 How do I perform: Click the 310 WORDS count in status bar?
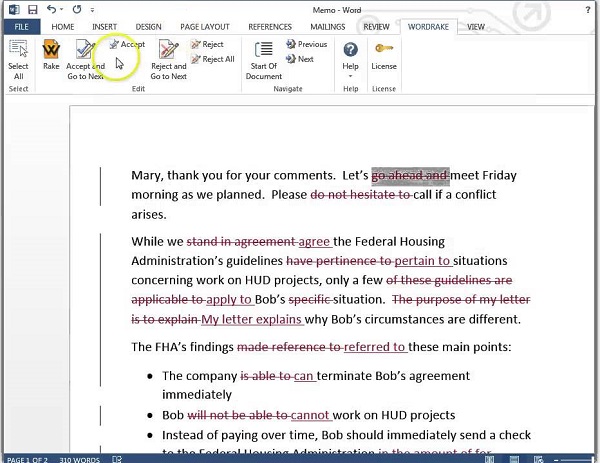[x=80, y=459]
